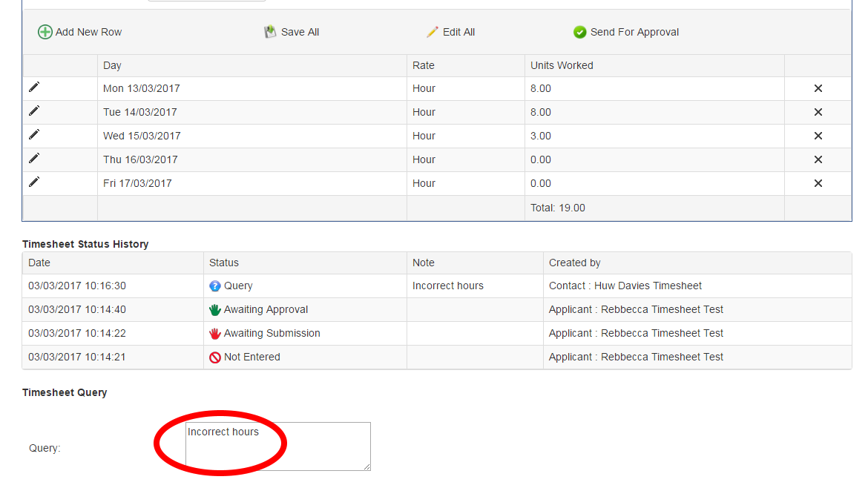
Task: Click the green hand Awaiting Approval icon
Action: (x=215, y=310)
